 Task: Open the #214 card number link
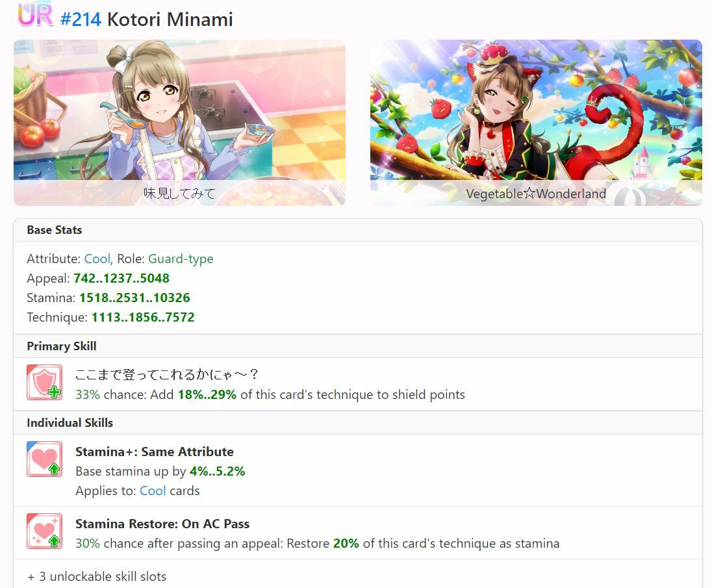[x=81, y=19]
